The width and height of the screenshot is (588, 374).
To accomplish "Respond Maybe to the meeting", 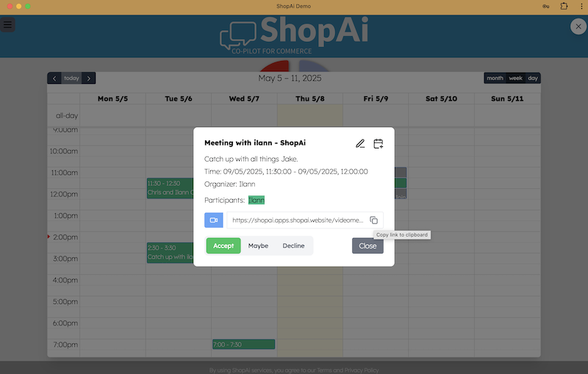I will (x=258, y=246).
